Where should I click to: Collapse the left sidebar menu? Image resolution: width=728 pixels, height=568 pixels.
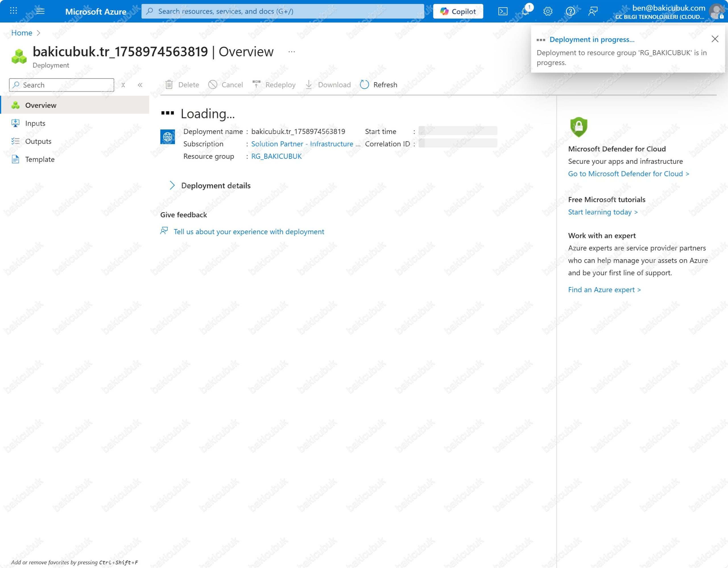(140, 85)
